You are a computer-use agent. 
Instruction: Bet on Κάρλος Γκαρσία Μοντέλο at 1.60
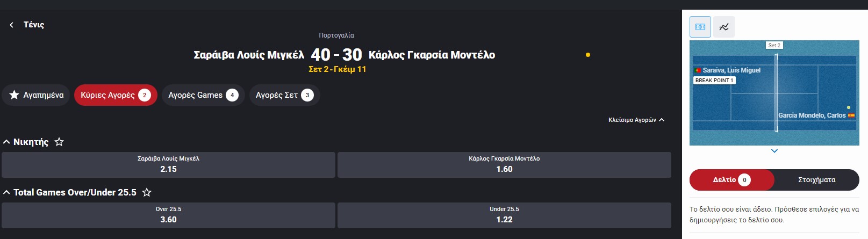[x=504, y=165]
